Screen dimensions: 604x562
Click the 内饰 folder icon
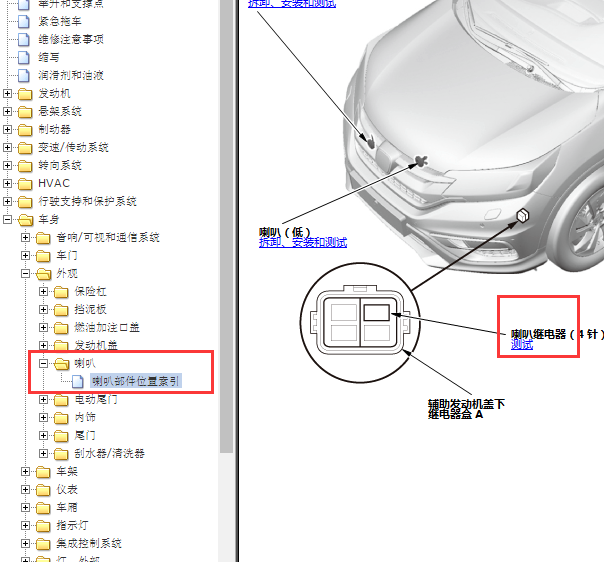pyautogui.click(x=61, y=418)
